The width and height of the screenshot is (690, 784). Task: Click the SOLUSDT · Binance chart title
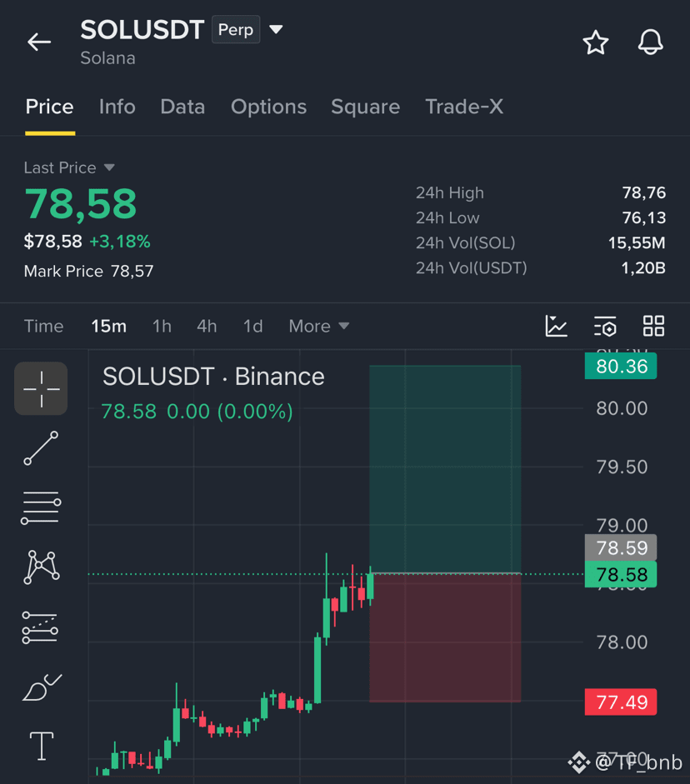[x=213, y=376]
